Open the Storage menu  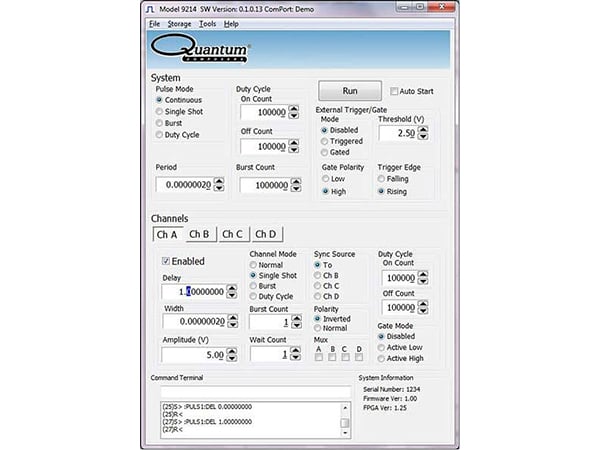179,24
